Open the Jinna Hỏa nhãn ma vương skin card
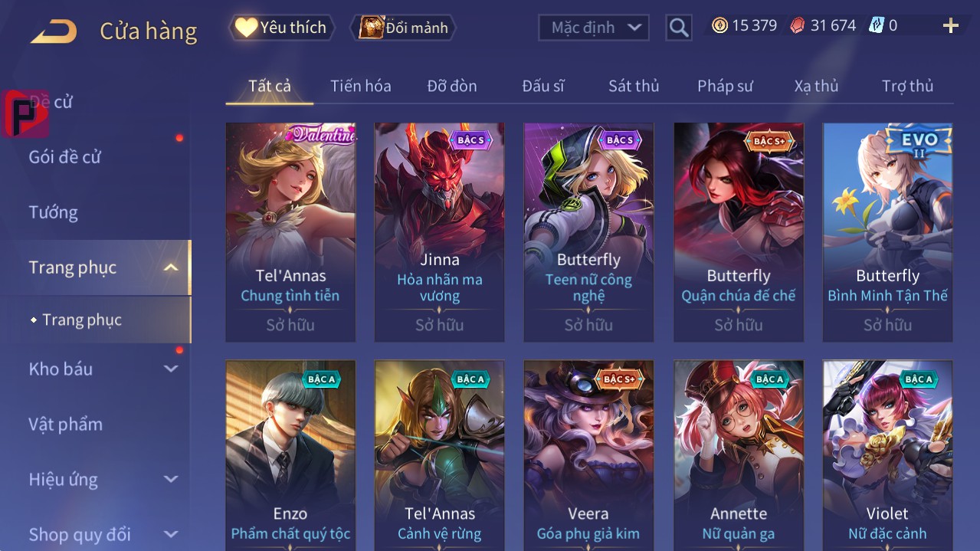Screen dimensions: 980x551 [x=440, y=232]
